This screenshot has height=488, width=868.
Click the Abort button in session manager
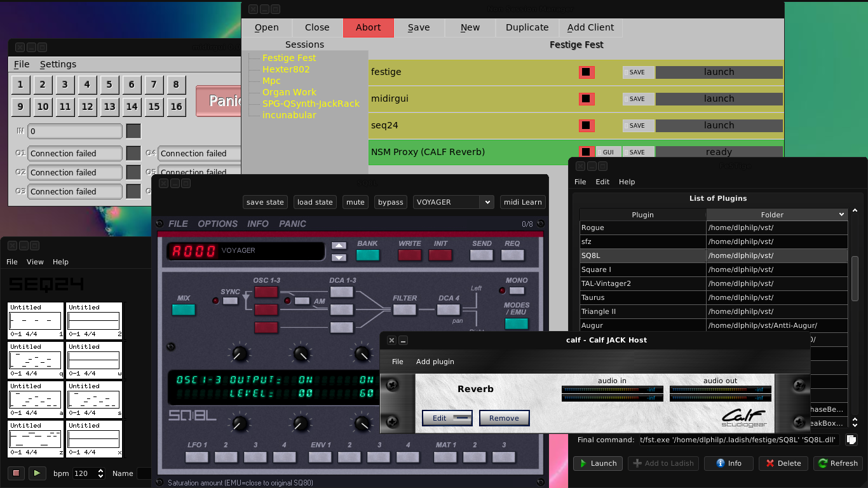[368, 27]
